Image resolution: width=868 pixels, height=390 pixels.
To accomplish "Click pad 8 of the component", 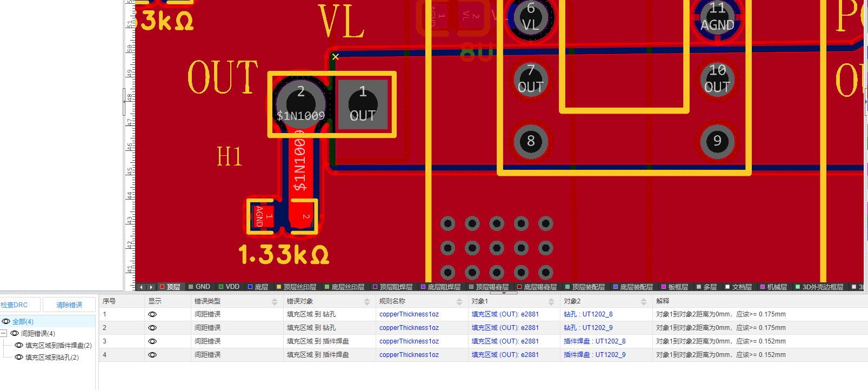I will [531, 142].
